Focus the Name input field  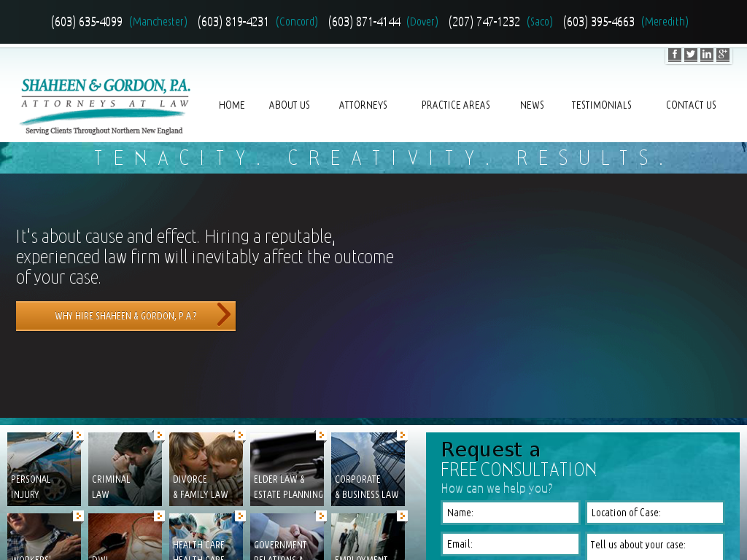click(x=510, y=513)
